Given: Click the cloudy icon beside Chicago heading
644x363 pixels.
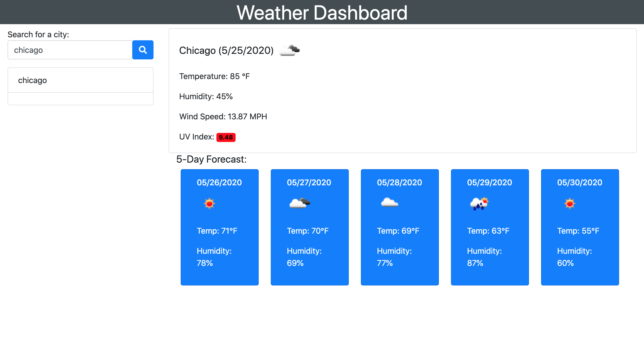Looking at the screenshot, I should 290,50.
